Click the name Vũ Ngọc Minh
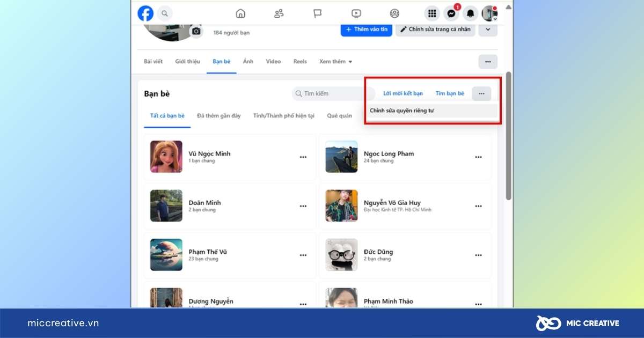644x338 pixels. (x=210, y=153)
